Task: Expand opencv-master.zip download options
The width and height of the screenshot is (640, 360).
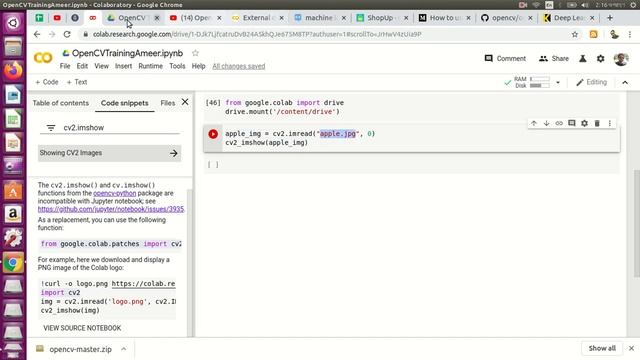Action: (x=123, y=349)
